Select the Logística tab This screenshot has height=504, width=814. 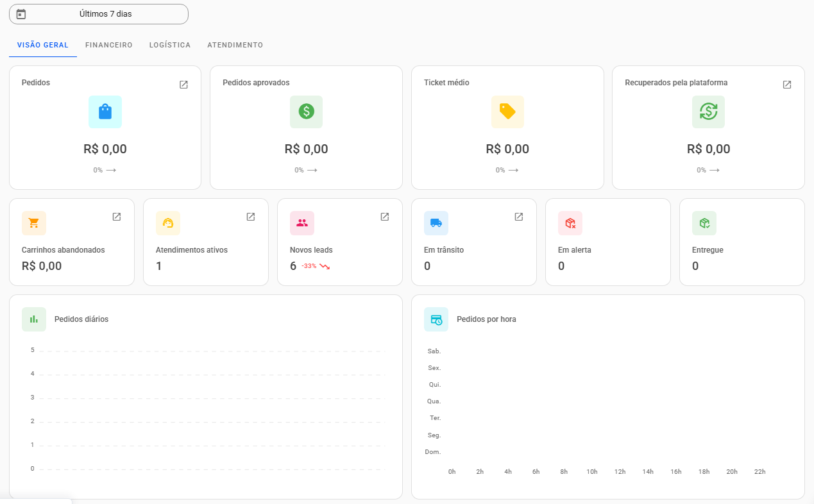tap(170, 46)
